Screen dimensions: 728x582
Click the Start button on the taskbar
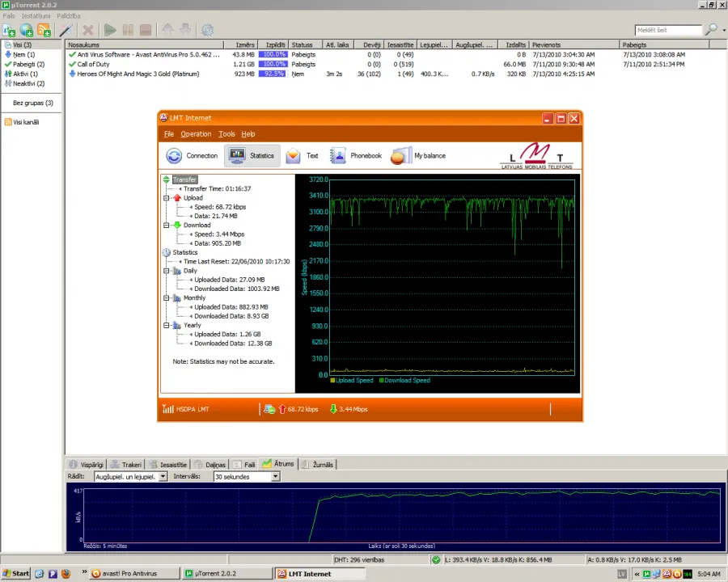click(x=16, y=574)
